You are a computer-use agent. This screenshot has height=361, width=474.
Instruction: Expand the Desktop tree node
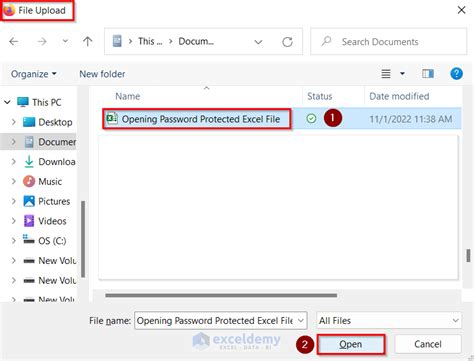click(x=13, y=122)
